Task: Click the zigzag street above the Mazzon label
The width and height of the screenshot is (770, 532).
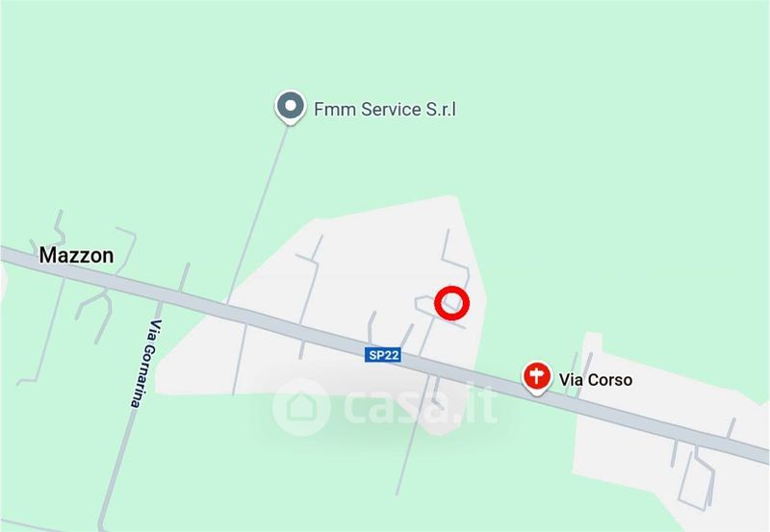Action: [x=60, y=227]
